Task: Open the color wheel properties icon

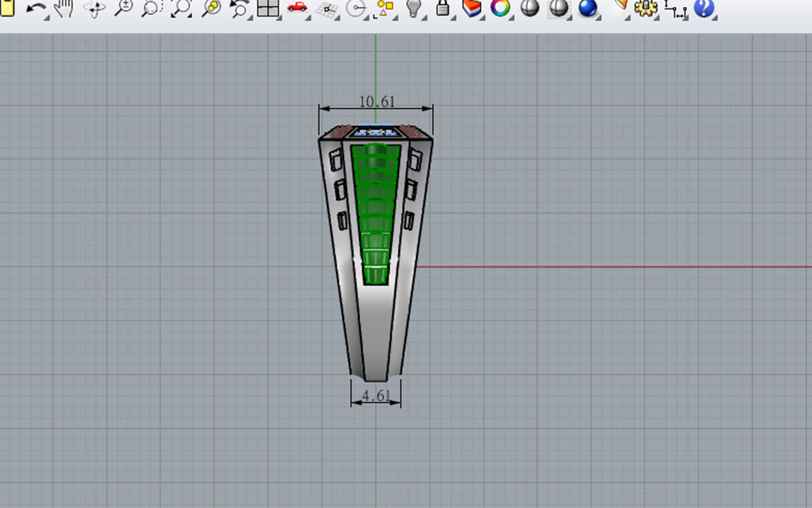Action: click(x=501, y=8)
